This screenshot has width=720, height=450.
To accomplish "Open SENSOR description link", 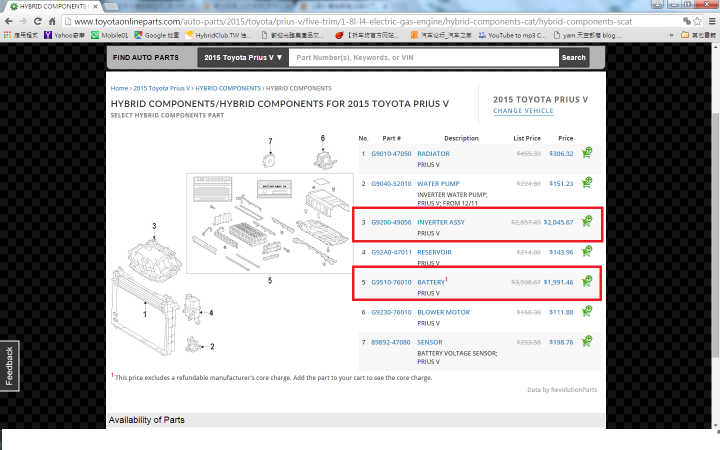I will (430, 342).
